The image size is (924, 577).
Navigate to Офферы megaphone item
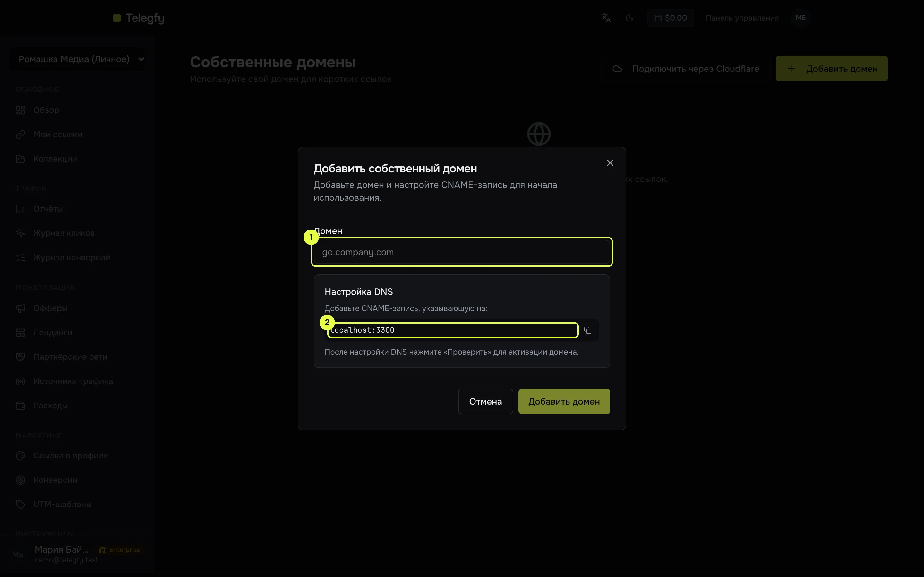point(50,308)
